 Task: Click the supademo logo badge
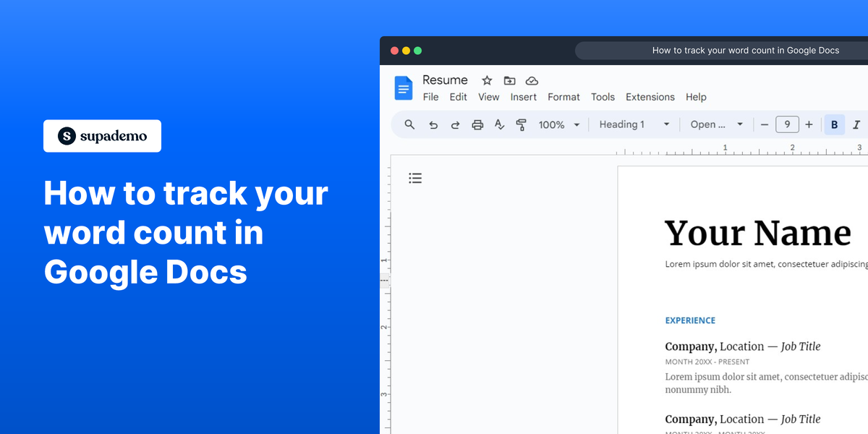(x=102, y=136)
